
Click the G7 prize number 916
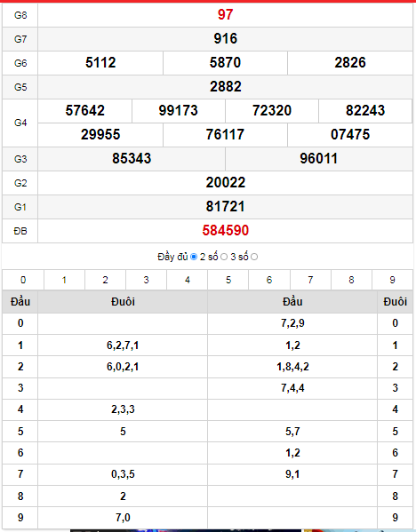(x=226, y=39)
